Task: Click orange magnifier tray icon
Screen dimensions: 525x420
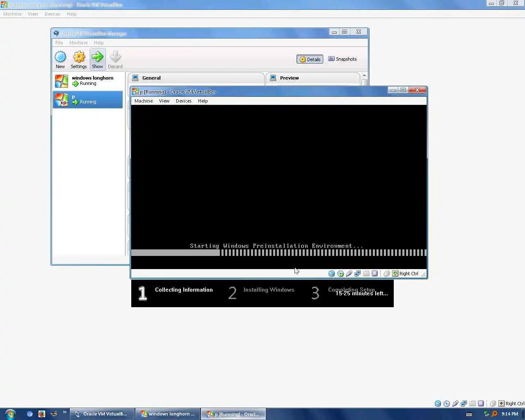Action: [x=495, y=414]
